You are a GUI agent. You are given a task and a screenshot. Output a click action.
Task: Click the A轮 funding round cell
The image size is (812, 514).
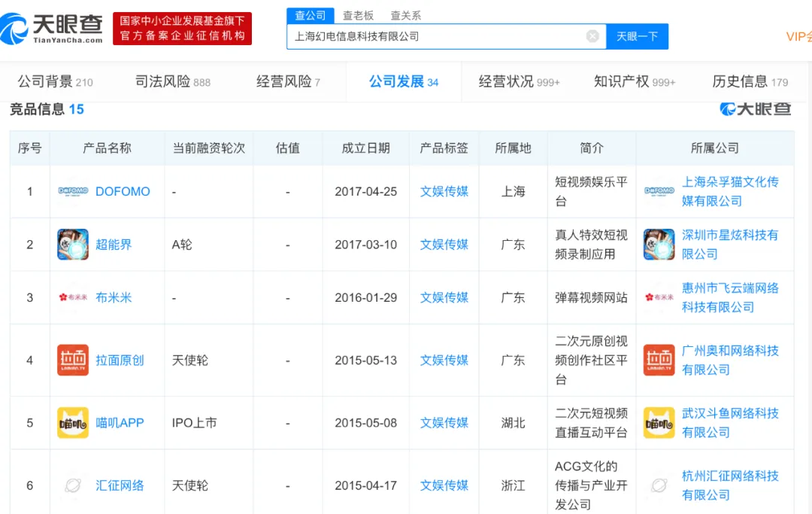click(x=182, y=245)
